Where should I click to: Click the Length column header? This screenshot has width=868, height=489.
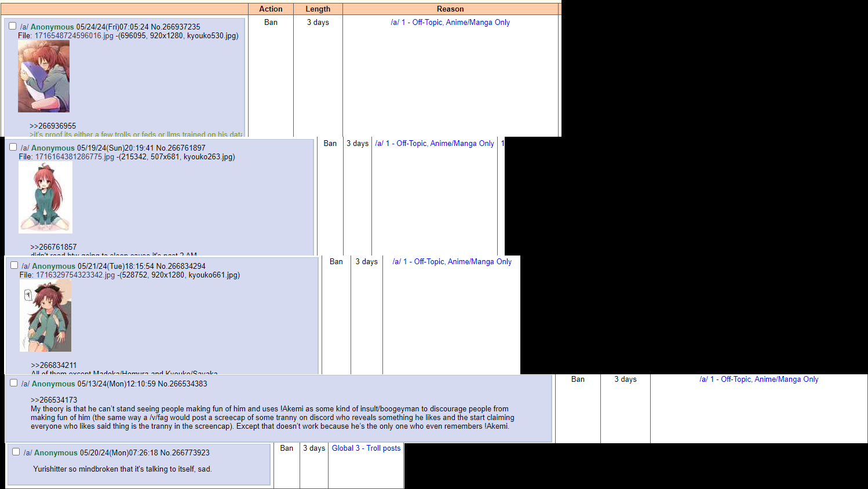click(318, 9)
